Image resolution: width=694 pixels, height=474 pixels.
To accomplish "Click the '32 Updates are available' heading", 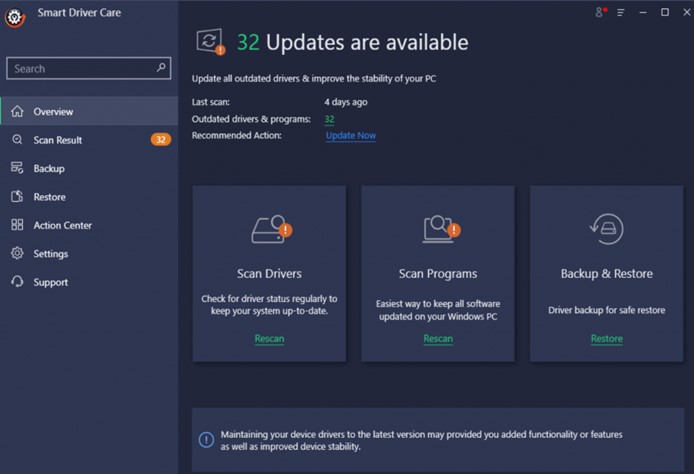I will [352, 42].
